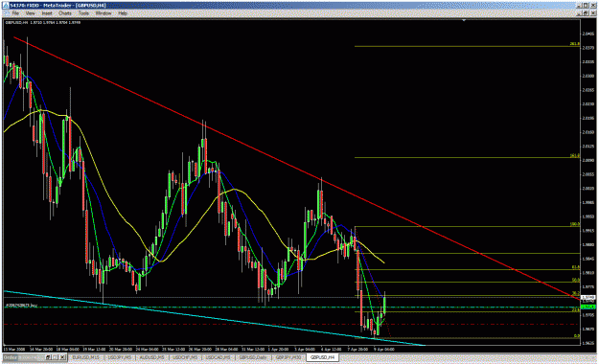Click the '26 Mar 20:00' date on time axis
This screenshot has height=364, width=599.
point(200,349)
